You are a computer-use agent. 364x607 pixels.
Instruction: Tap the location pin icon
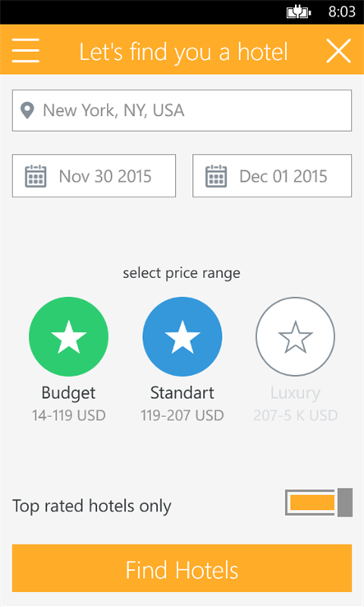(27, 110)
